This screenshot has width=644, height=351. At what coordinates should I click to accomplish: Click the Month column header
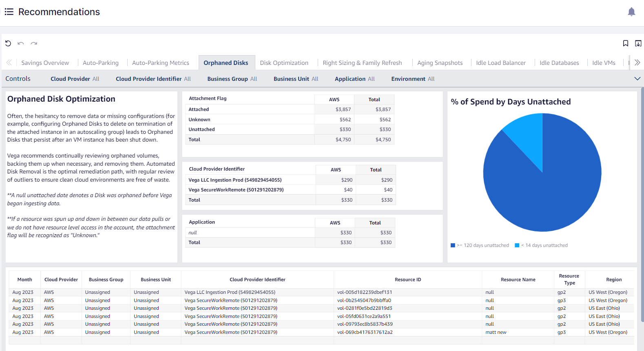pyautogui.click(x=24, y=280)
